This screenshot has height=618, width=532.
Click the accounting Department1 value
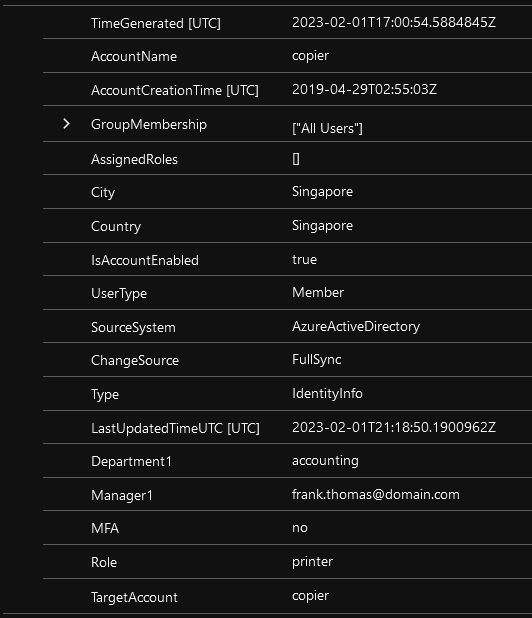(325, 461)
